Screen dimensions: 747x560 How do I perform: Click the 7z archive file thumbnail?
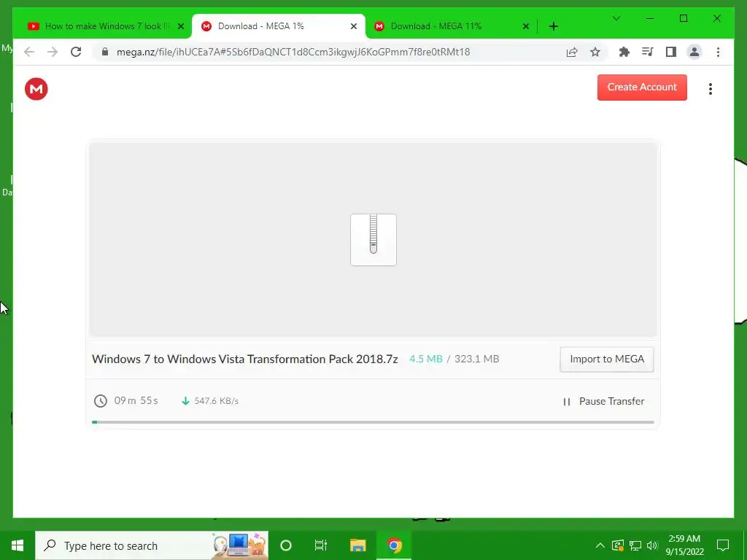coord(373,239)
